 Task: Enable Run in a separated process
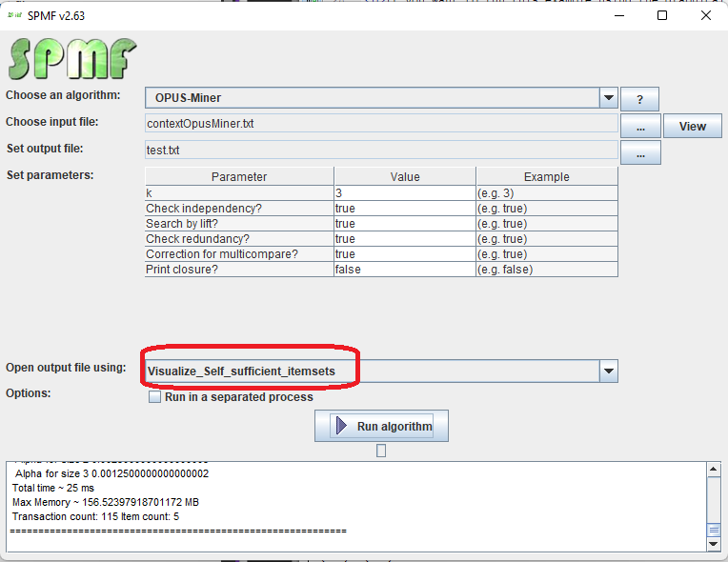click(x=154, y=397)
